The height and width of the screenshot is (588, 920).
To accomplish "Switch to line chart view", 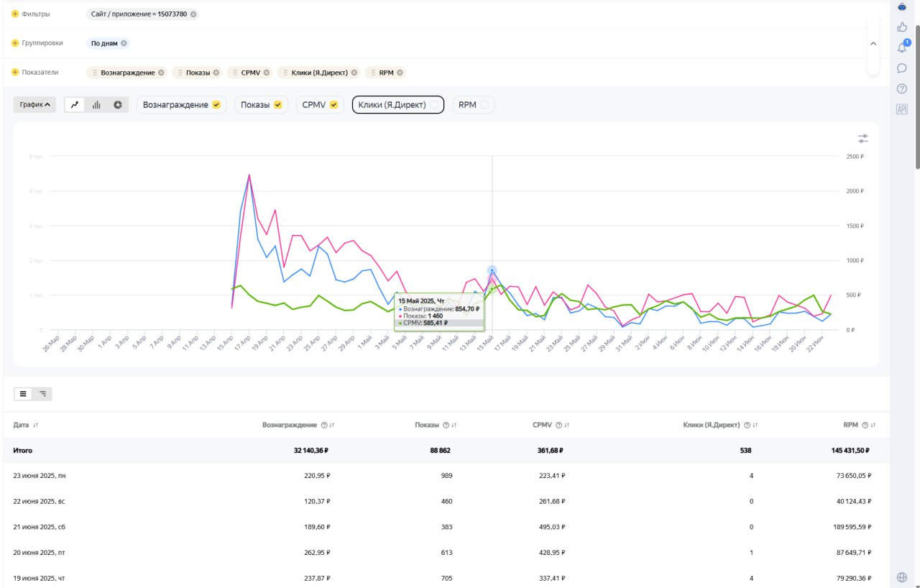I will (75, 105).
